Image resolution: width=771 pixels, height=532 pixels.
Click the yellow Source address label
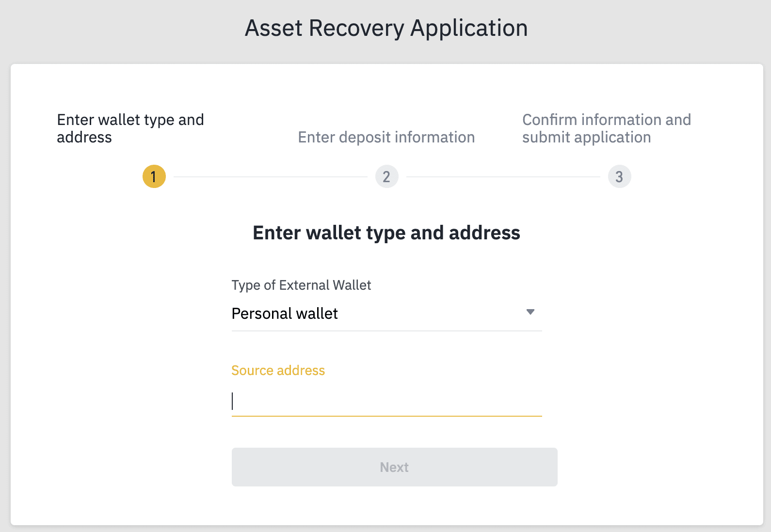point(278,370)
